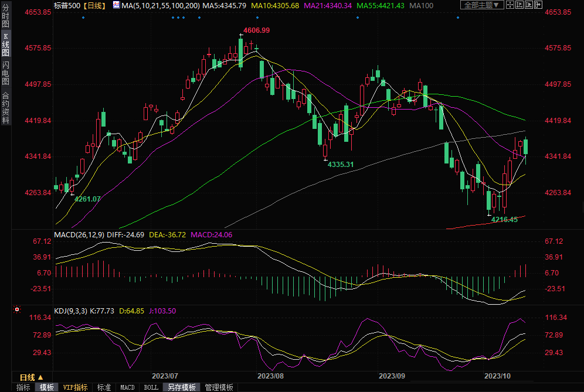Click the 日线 period label in title
Viewport: 584px width, 392px height.
click(94, 5)
